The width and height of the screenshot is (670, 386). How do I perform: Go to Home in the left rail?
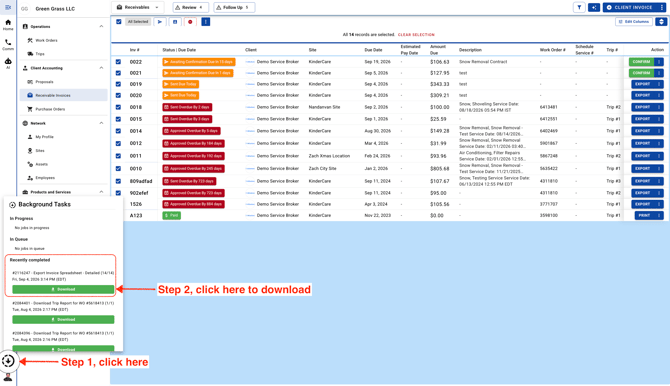(x=8, y=25)
